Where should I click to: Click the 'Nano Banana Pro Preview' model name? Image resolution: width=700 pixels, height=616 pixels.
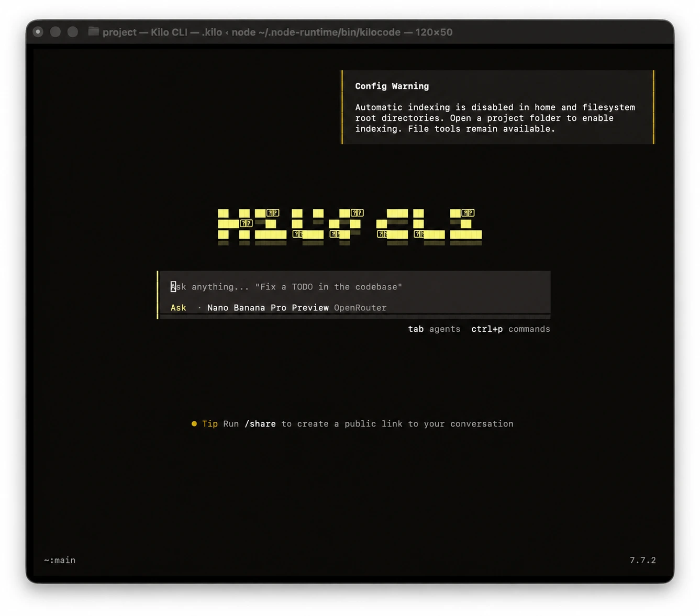click(x=268, y=308)
